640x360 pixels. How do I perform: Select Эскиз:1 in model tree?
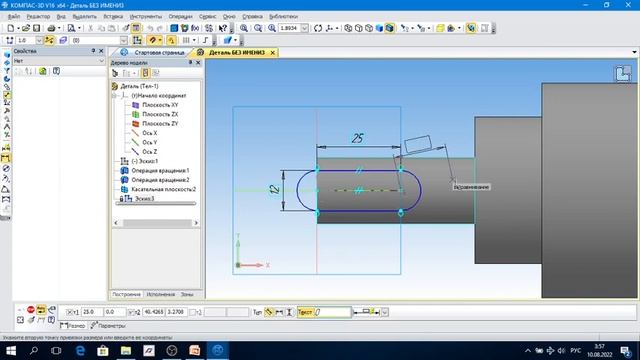click(x=145, y=161)
